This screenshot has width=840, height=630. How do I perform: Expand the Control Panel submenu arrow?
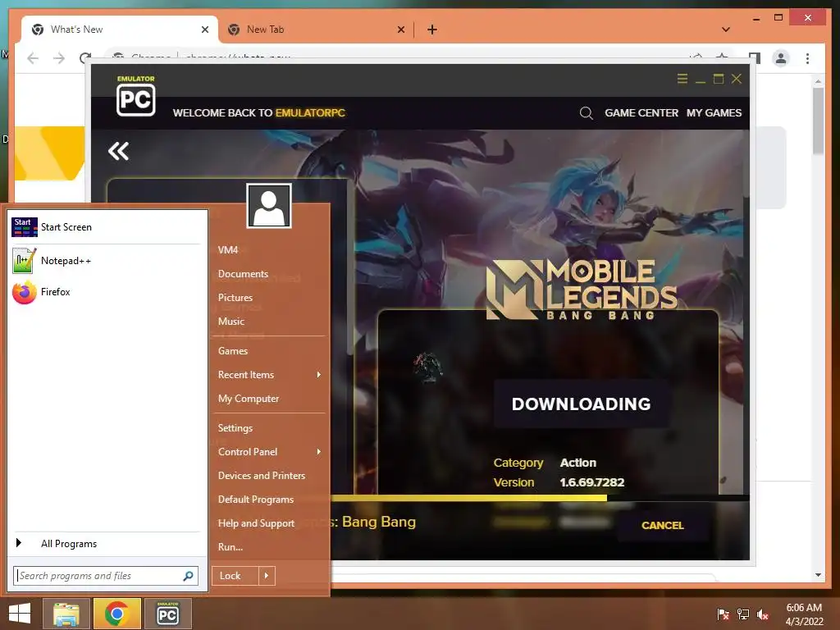(x=319, y=452)
